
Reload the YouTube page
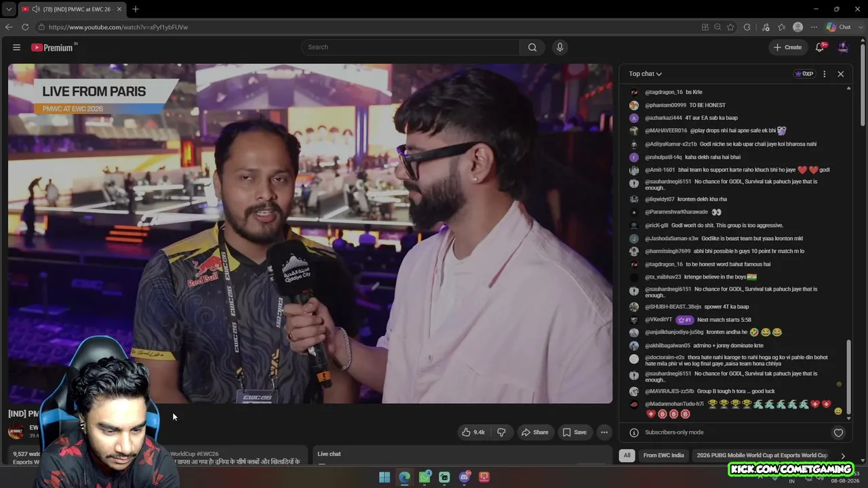[x=25, y=27]
